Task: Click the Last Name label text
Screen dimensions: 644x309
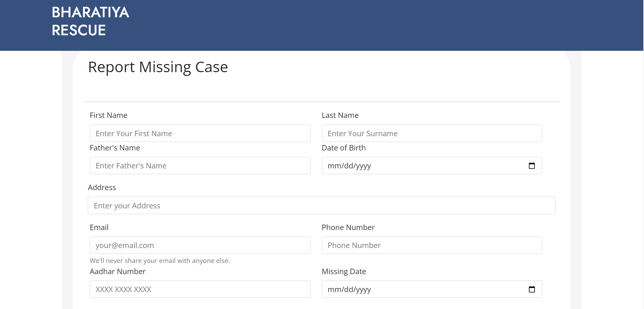Action: [x=340, y=115]
